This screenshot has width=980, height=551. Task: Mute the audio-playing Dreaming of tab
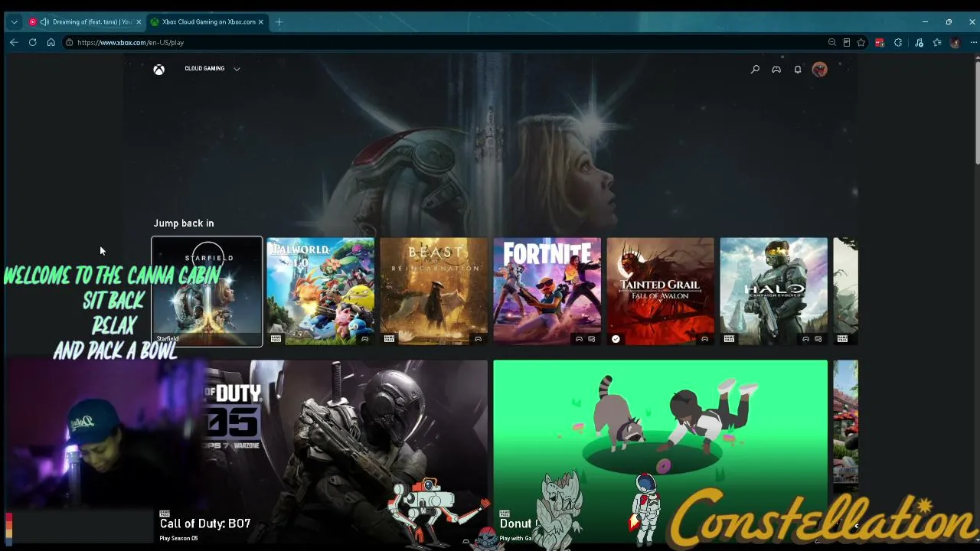[44, 22]
